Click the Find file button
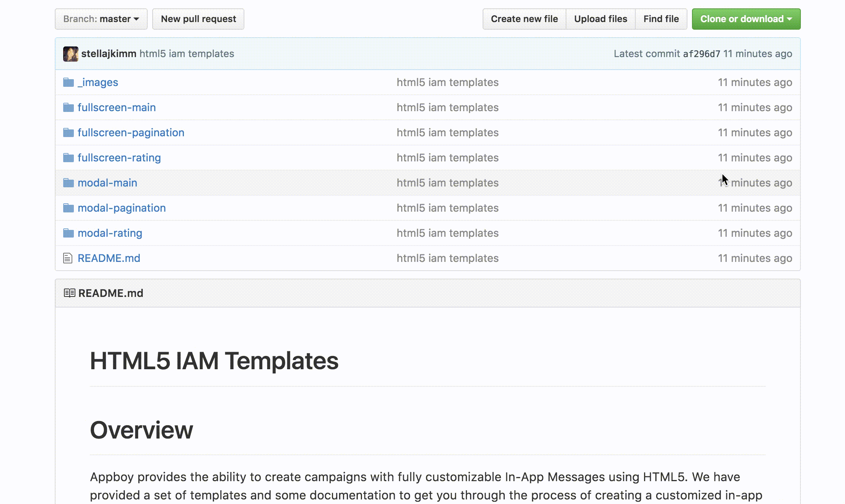This screenshot has width=845, height=504. click(x=661, y=19)
